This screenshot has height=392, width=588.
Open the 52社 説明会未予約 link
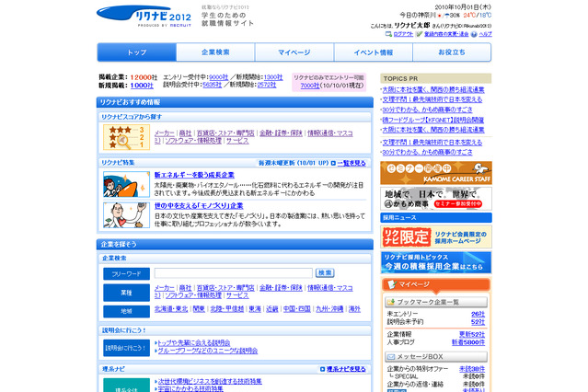[478, 322]
